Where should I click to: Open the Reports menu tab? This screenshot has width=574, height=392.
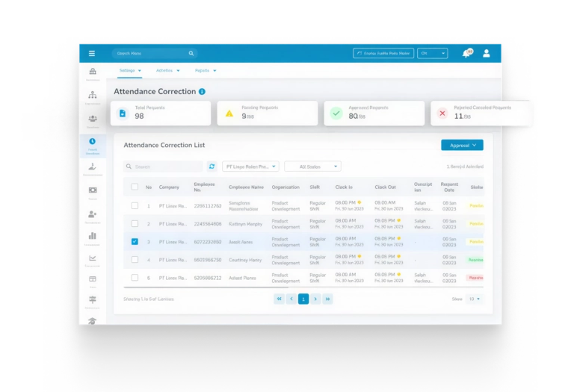click(x=205, y=70)
